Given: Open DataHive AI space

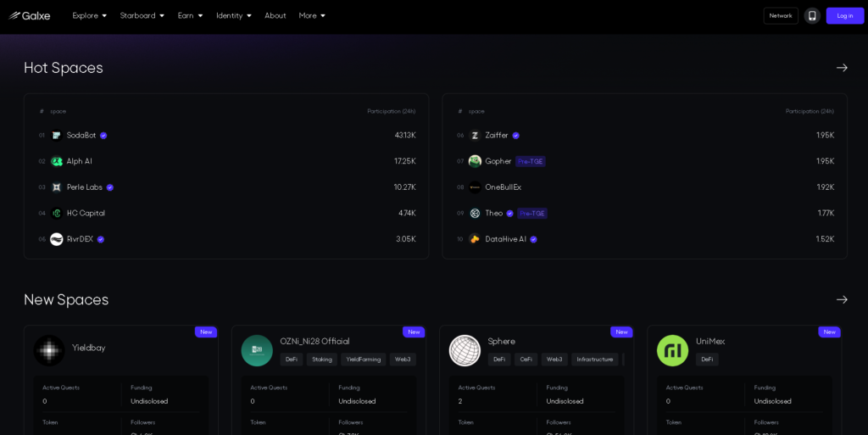Looking at the screenshot, I should pos(505,239).
